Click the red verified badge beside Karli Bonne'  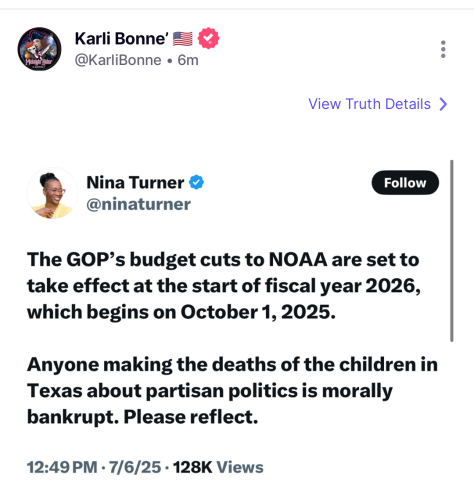pos(208,38)
